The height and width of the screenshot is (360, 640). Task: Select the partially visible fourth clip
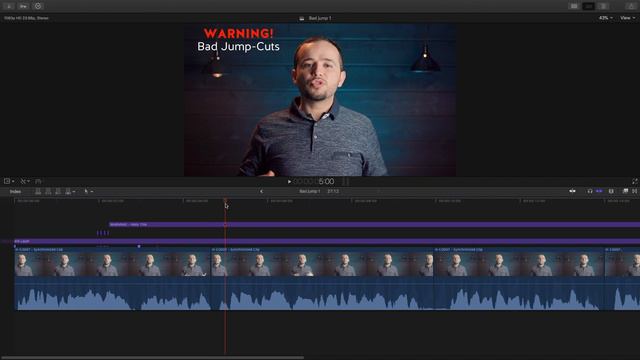(x=622, y=278)
